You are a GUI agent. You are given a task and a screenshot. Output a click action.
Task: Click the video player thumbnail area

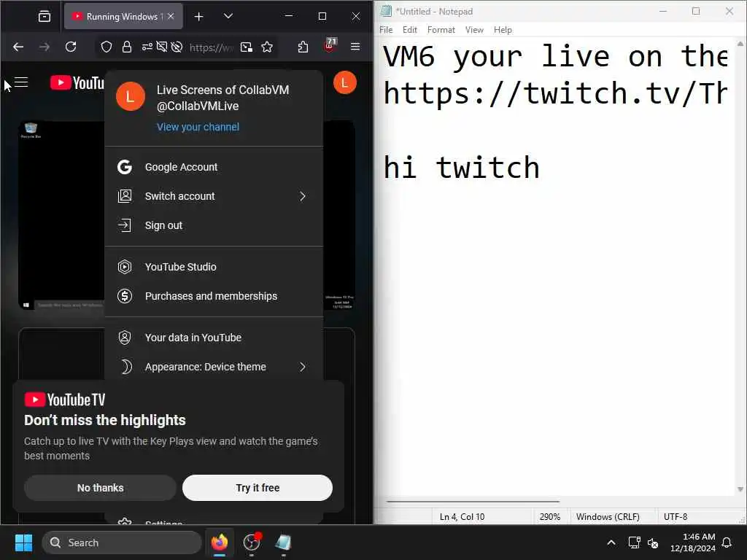click(61, 214)
